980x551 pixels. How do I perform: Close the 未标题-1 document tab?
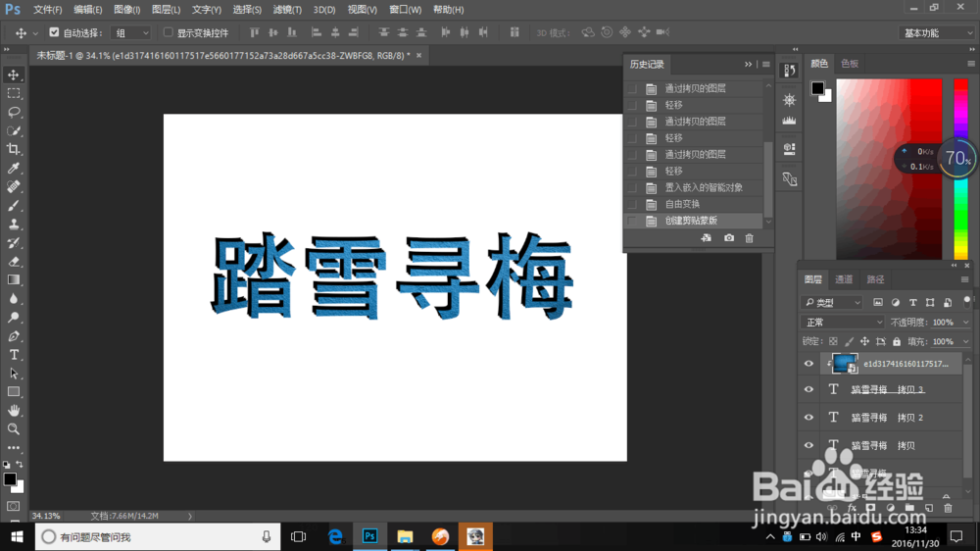[x=418, y=56]
